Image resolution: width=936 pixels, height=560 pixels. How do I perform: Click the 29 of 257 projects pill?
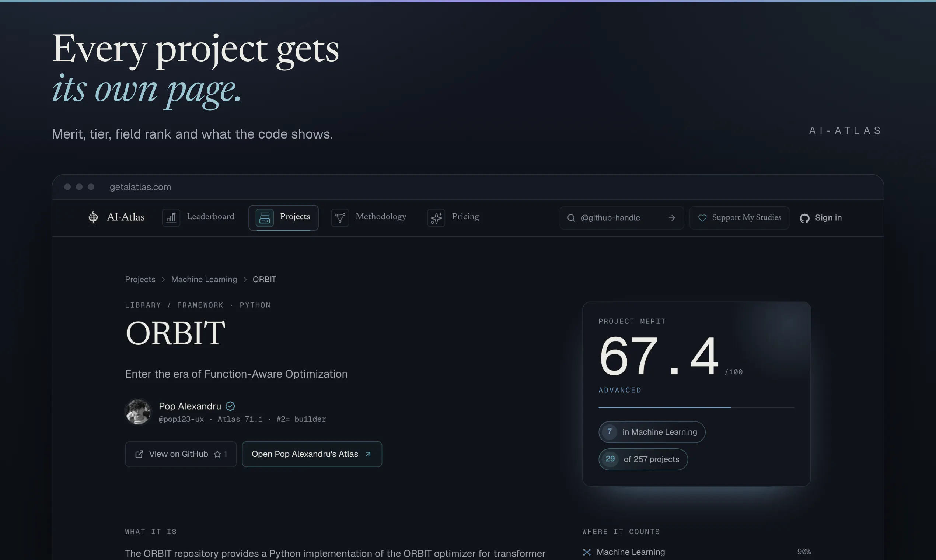(643, 459)
